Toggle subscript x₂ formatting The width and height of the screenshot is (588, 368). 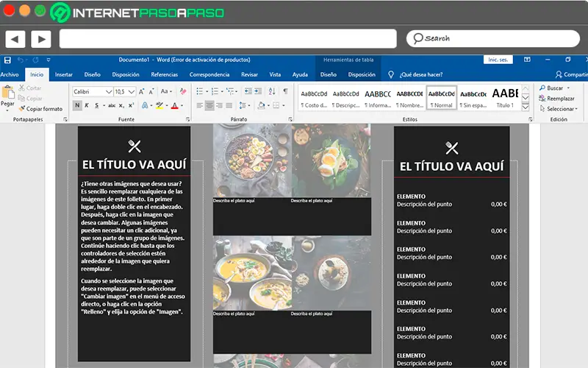[x=121, y=105]
